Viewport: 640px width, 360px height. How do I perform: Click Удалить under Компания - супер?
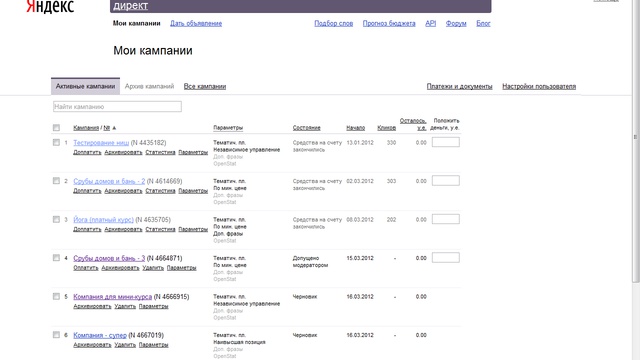pos(125,344)
